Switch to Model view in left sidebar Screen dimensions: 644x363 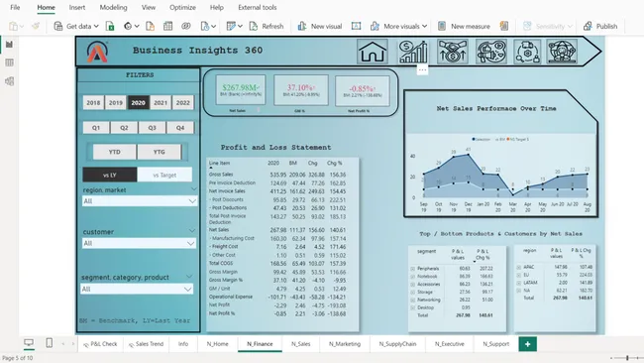click(9, 81)
